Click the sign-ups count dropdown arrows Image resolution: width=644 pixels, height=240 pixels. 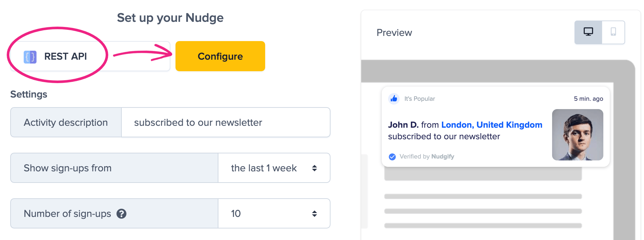[314, 214]
